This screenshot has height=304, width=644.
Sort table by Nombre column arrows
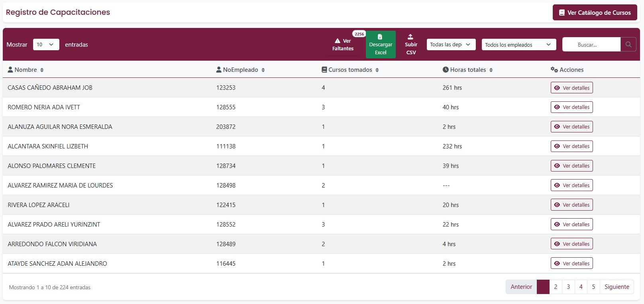[x=42, y=70]
